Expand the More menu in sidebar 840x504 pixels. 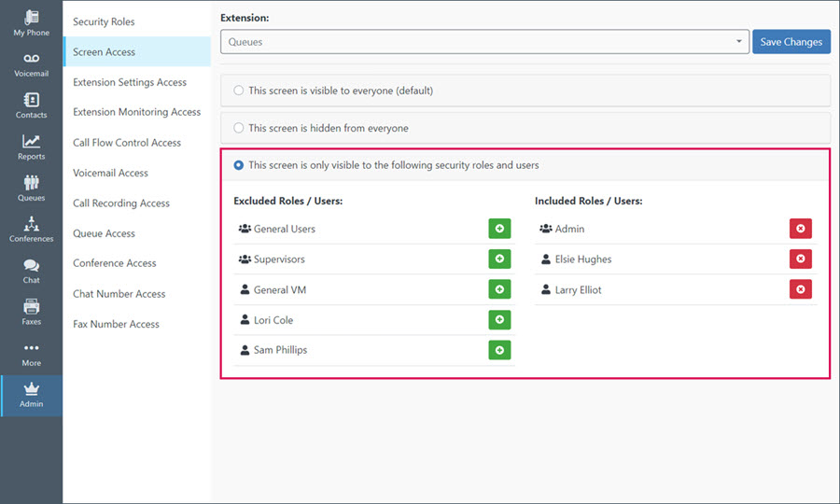pos(31,354)
